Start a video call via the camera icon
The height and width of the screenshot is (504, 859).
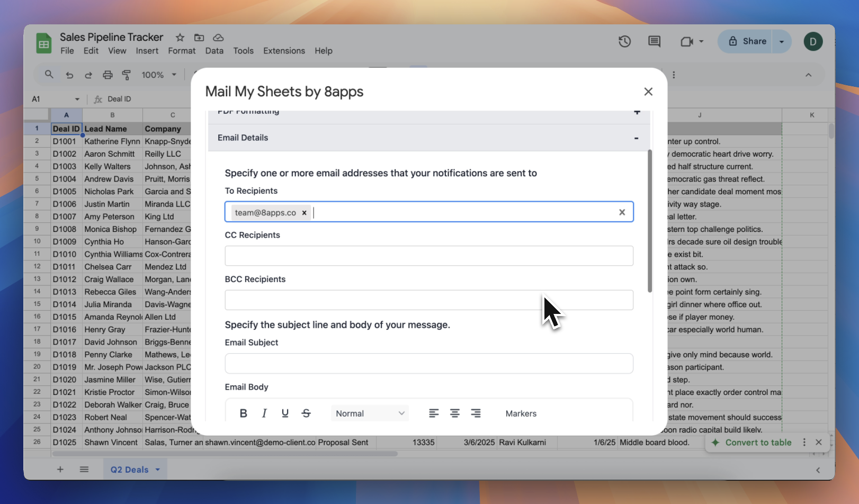687,41
